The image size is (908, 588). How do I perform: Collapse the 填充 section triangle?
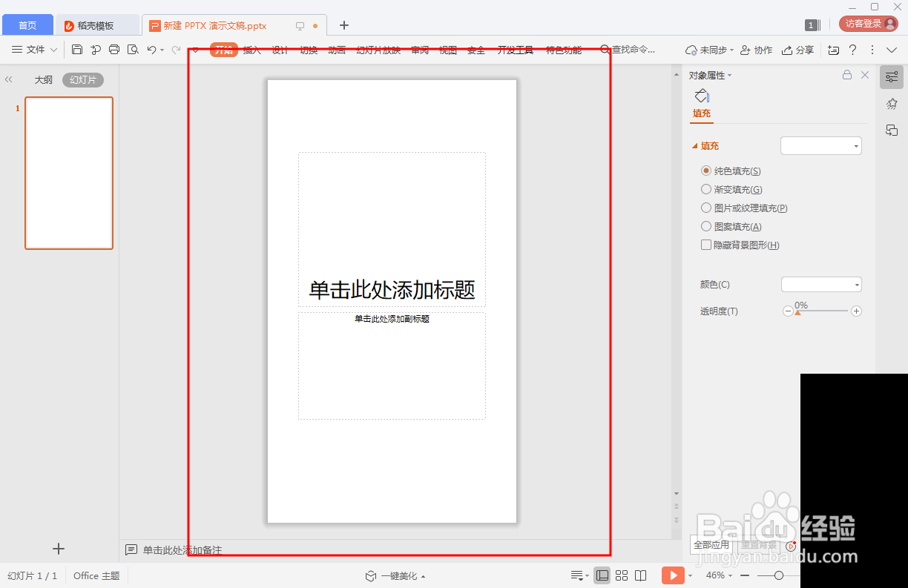pos(694,146)
